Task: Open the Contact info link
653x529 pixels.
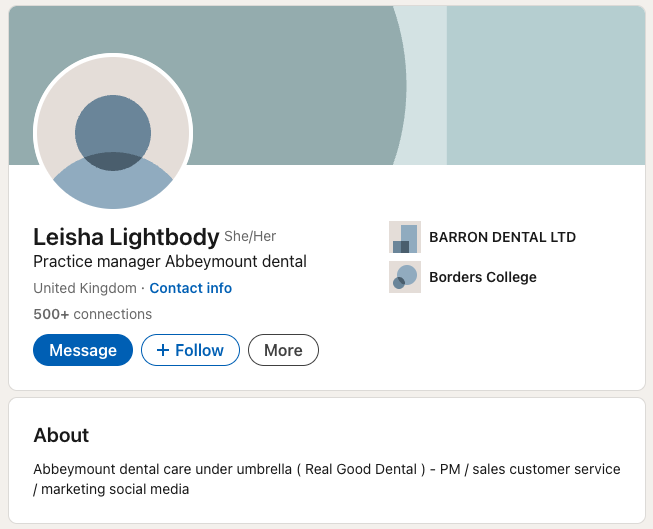Action: tap(190, 288)
